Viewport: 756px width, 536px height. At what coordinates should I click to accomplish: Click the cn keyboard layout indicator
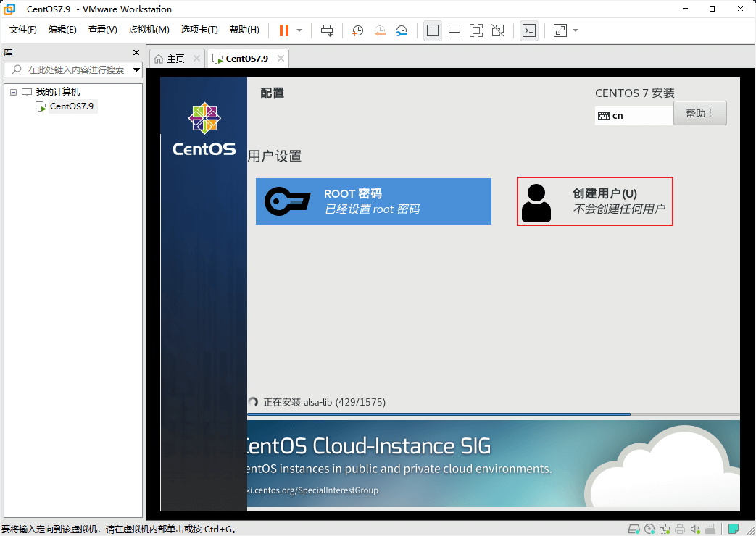coord(634,116)
